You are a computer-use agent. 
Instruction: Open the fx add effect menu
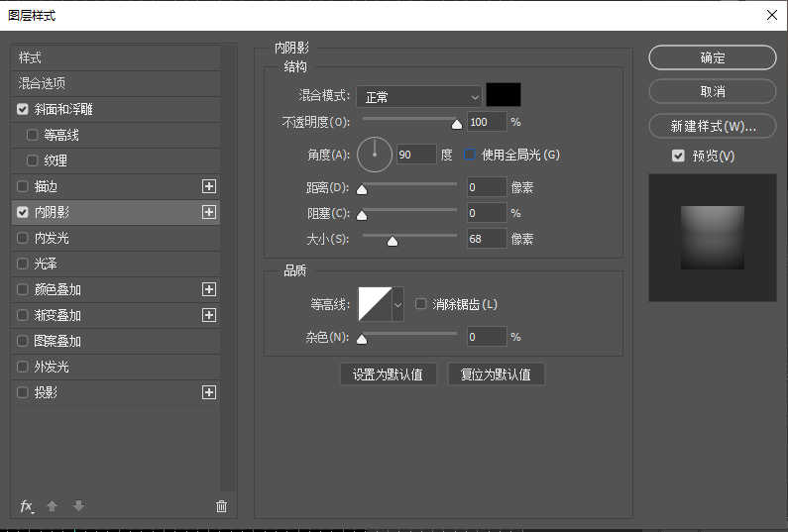coord(27,506)
